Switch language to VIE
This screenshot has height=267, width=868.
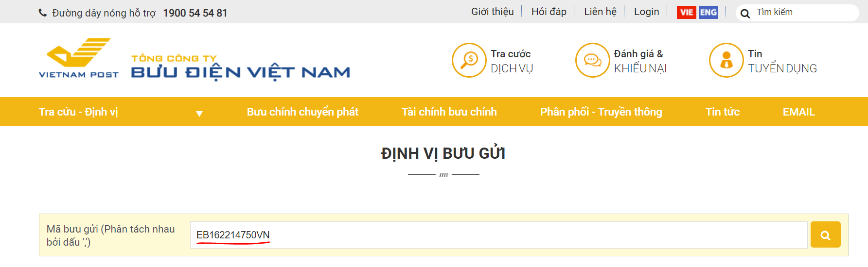coord(687,12)
